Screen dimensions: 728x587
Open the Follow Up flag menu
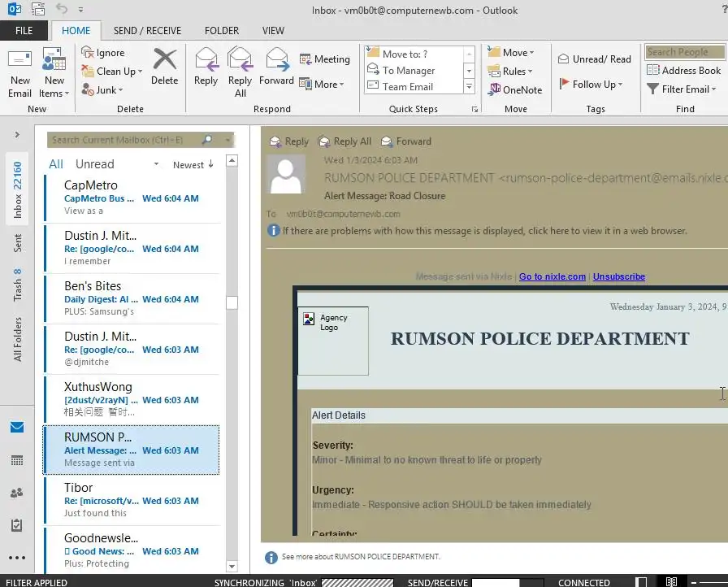[x=590, y=84]
